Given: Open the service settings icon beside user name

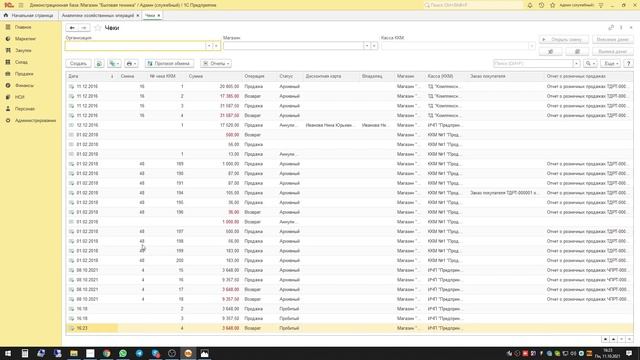Looking at the screenshot, I should (x=601, y=5).
